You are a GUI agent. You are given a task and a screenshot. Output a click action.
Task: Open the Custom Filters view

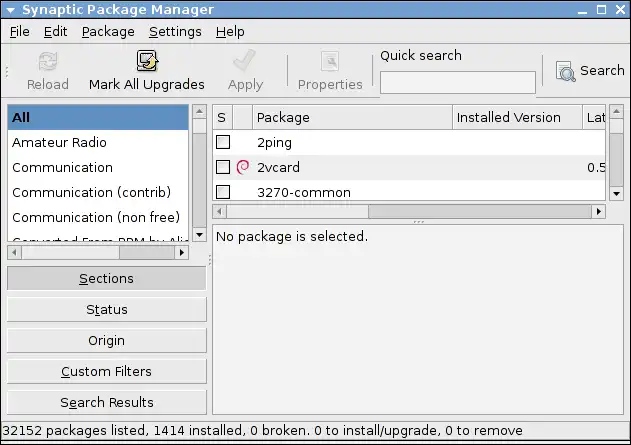107,371
